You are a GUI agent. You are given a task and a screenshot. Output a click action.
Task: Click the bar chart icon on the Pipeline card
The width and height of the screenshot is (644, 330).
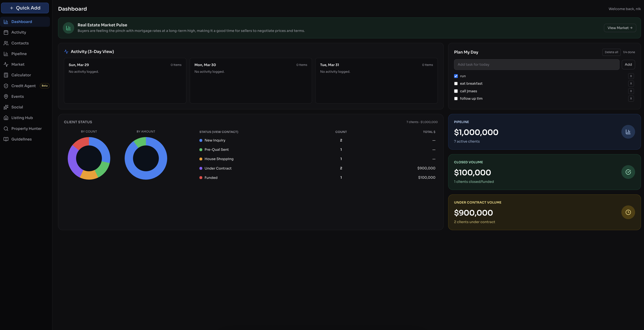point(628,132)
